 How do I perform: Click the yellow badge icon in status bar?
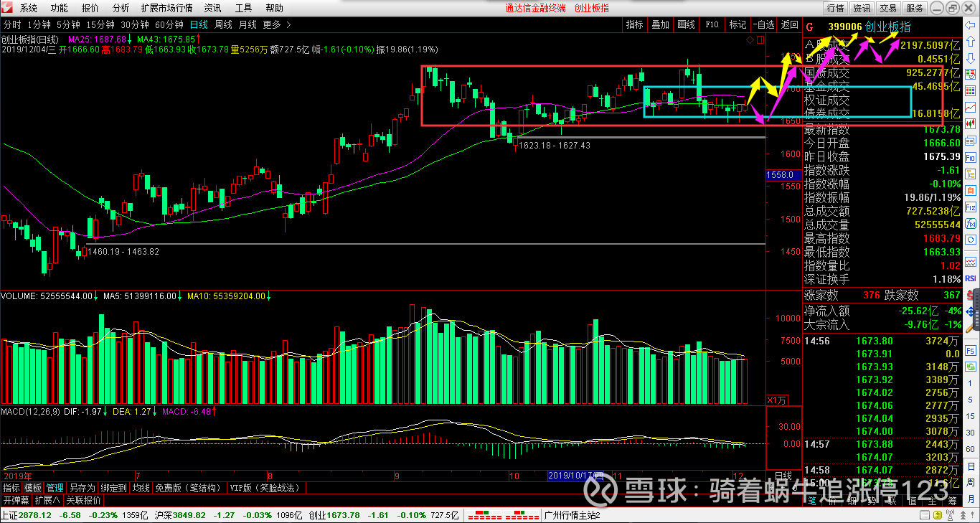tap(938, 515)
